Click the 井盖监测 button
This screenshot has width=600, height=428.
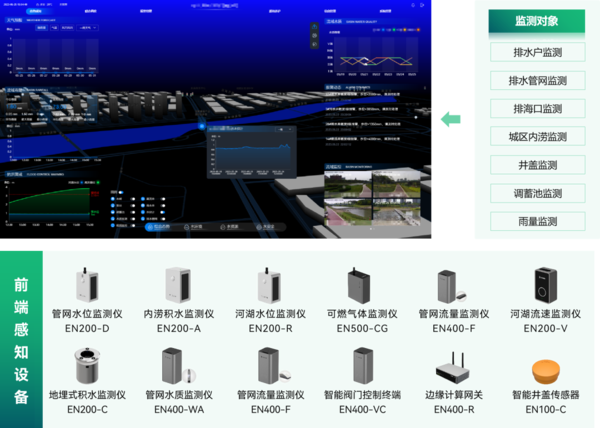pyautogui.click(x=538, y=165)
